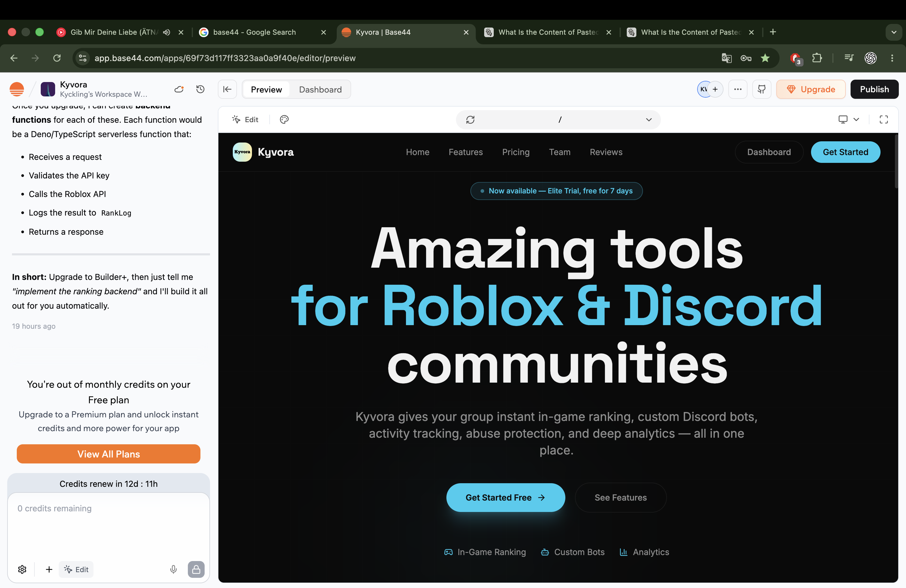This screenshot has width=906, height=588.
Task: Open the first What Is the Content tab
Action: point(548,32)
